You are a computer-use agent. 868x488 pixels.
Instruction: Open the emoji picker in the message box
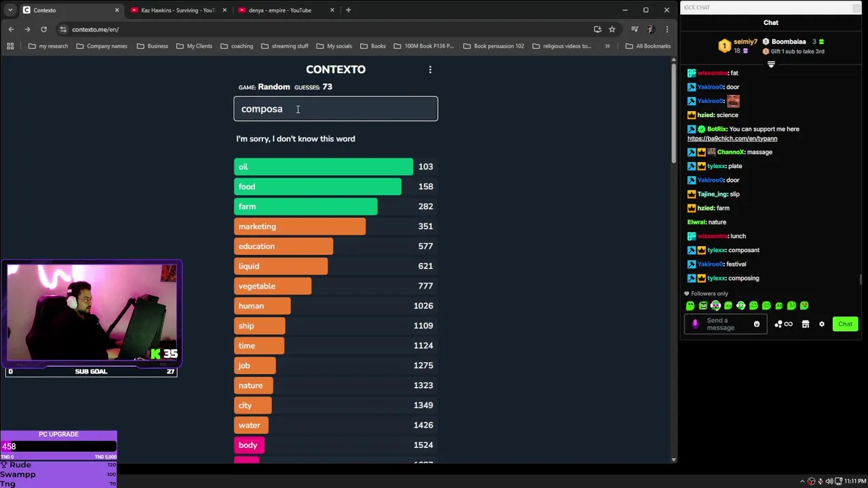point(757,324)
